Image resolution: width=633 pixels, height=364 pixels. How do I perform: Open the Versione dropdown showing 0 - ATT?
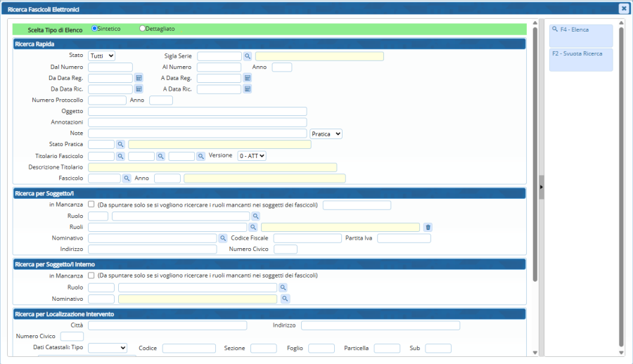pyautogui.click(x=252, y=156)
